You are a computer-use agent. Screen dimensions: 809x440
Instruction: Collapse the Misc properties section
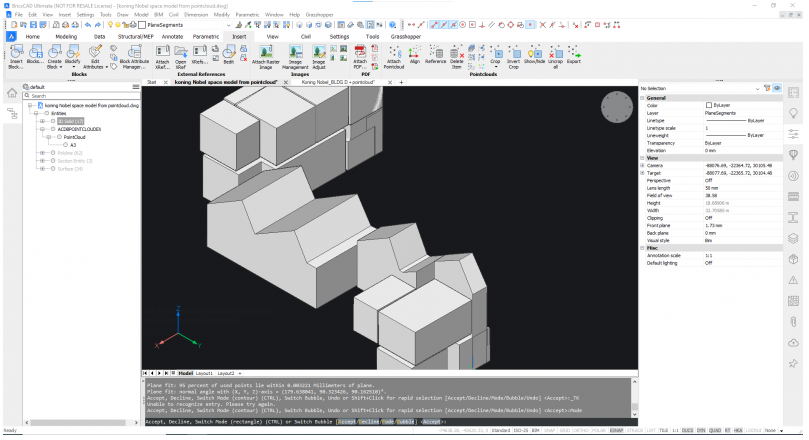pyautogui.click(x=643, y=248)
